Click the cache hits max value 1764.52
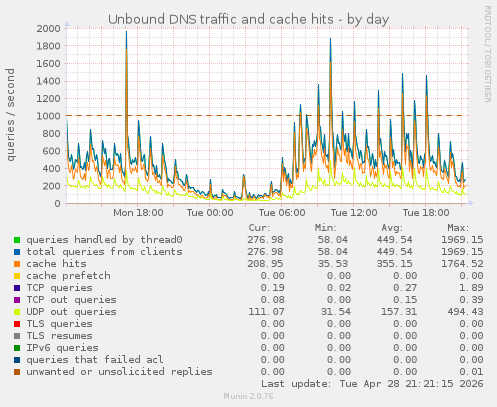497x407 pixels. (462, 264)
